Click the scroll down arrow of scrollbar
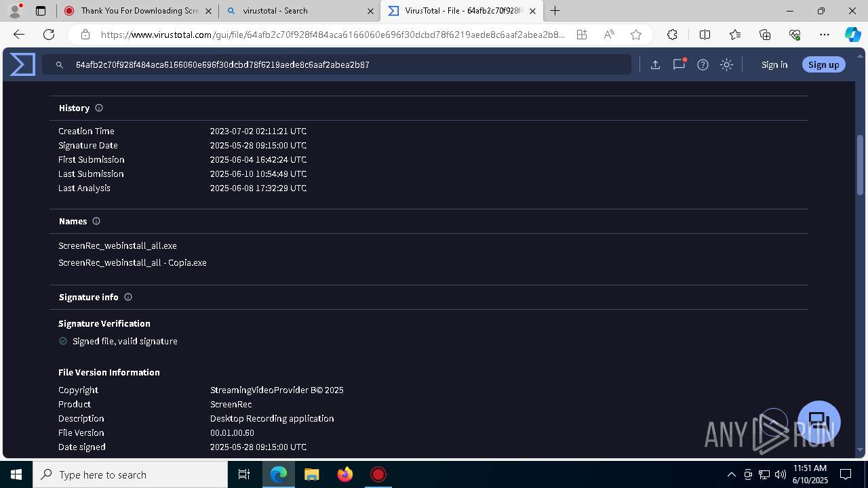 click(861, 450)
